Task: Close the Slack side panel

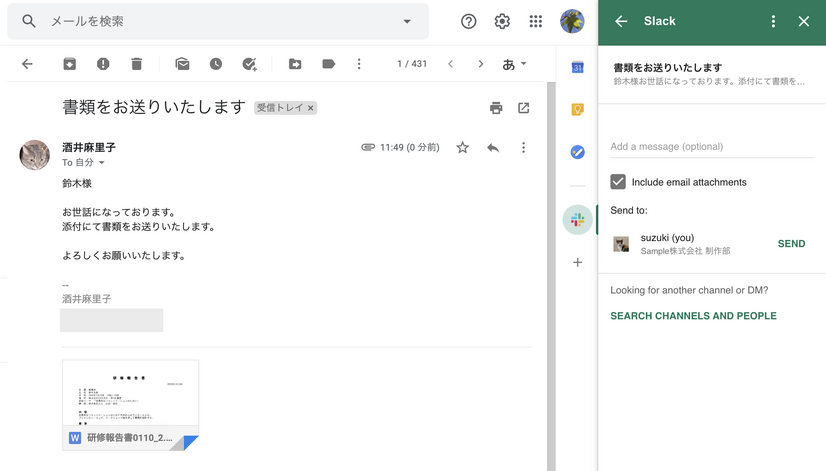Action: pos(803,21)
